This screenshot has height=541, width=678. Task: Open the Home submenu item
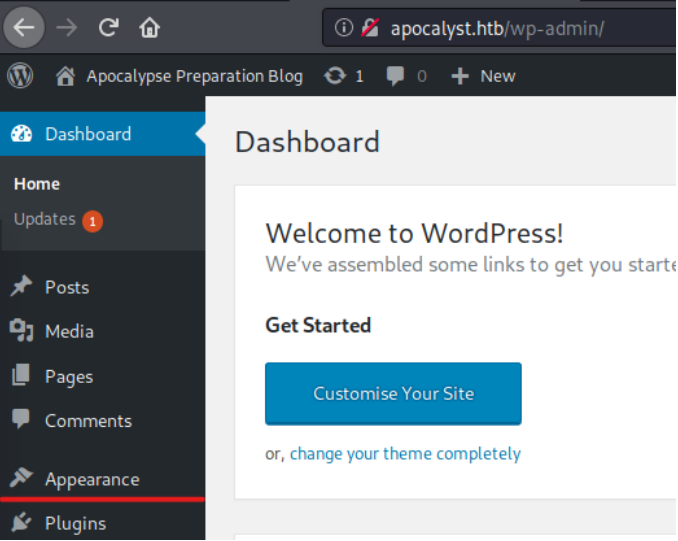coord(37,184)
